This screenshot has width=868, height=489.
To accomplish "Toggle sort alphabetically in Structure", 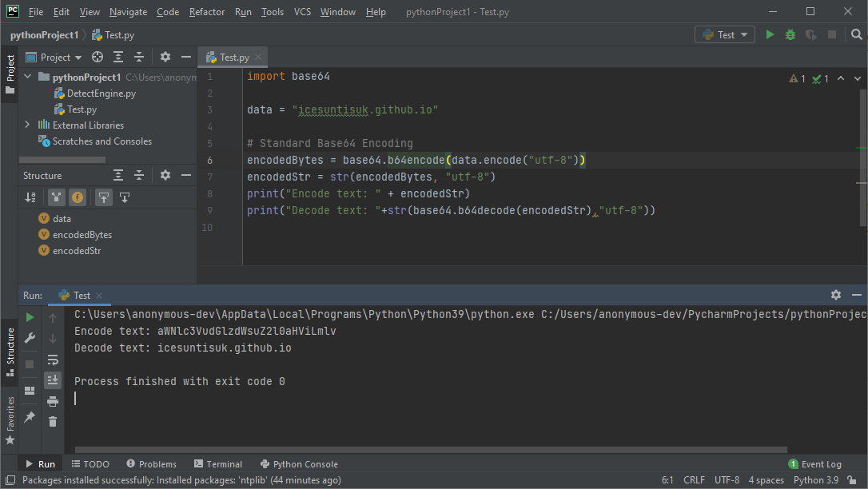I will click(30, 197).
